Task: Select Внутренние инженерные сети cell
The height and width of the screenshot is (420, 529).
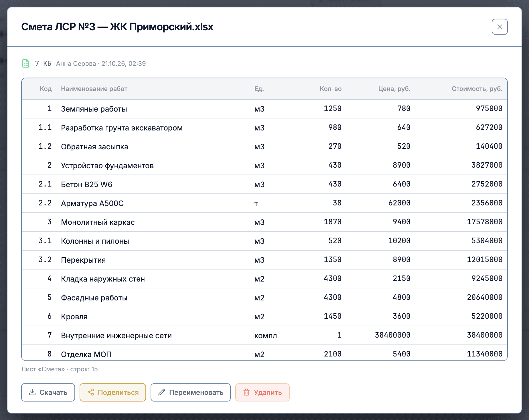Action: click(x=116, y=336)
